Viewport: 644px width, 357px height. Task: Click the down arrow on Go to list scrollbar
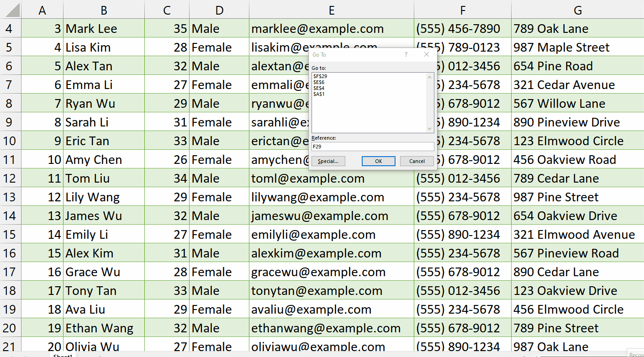click(x=430, y=128)
